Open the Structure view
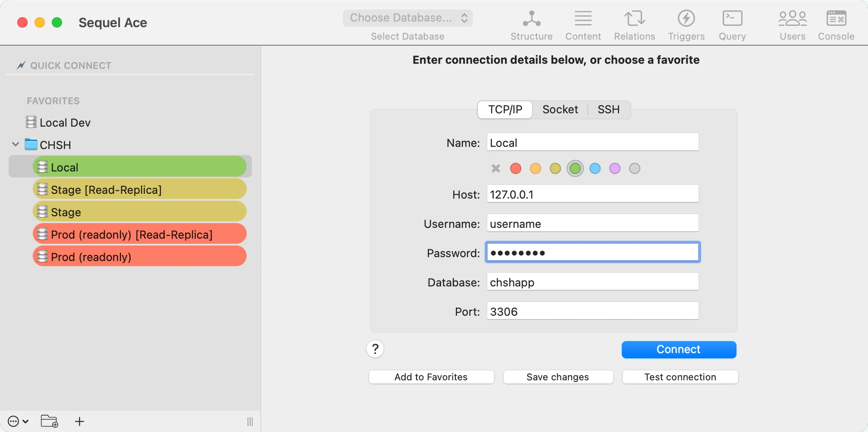 [531, 25]
